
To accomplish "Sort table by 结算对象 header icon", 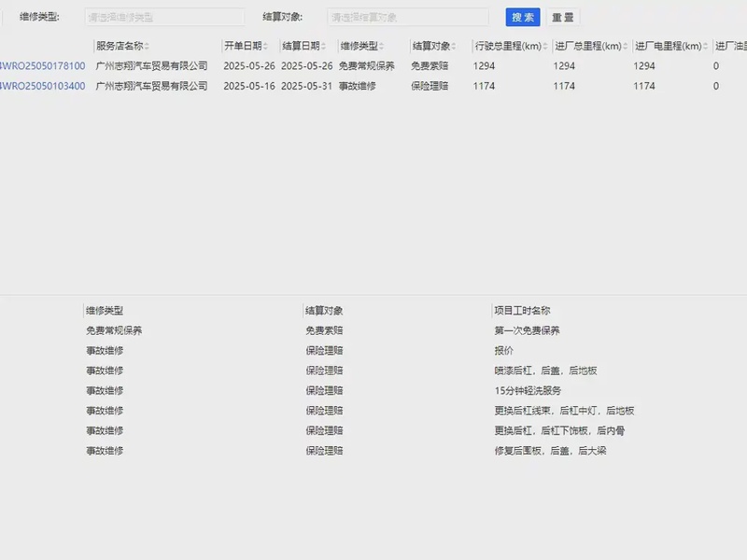I will pyautogui.click(x=455, y=46).
